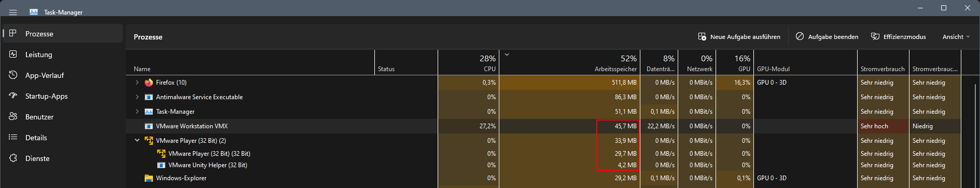Click the Windows-Explorer folder icon
980x188 pixels.
click(x=149, y=178)
